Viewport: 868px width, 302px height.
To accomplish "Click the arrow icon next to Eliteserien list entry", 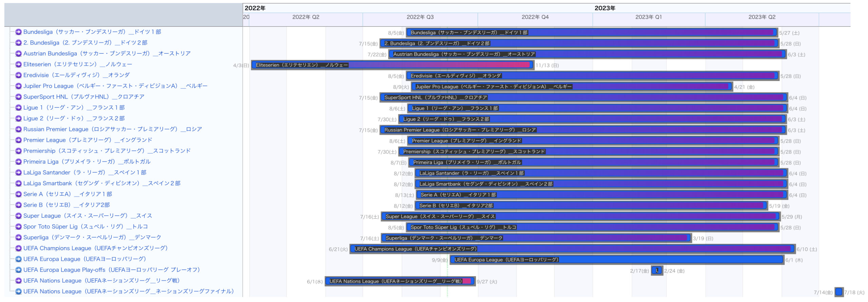I will pyautogui.click(x=19, y=64).
